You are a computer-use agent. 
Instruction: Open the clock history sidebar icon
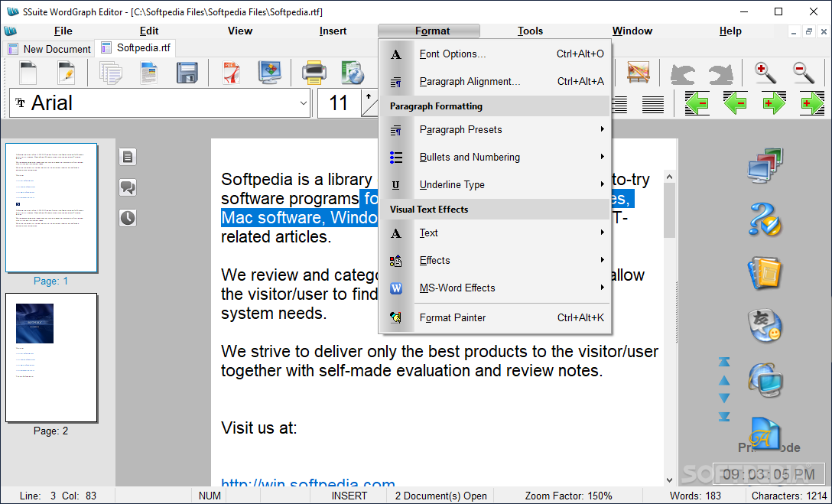pyautogui.click(x=128, y=217)
